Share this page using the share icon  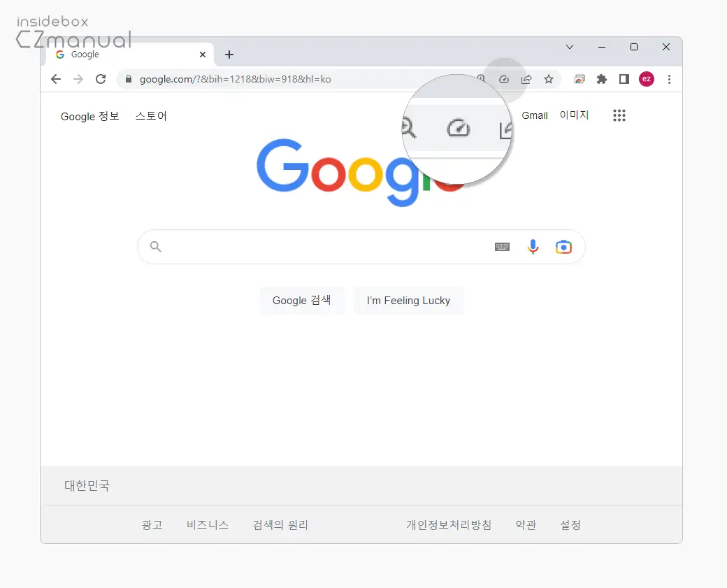point(526,79)
